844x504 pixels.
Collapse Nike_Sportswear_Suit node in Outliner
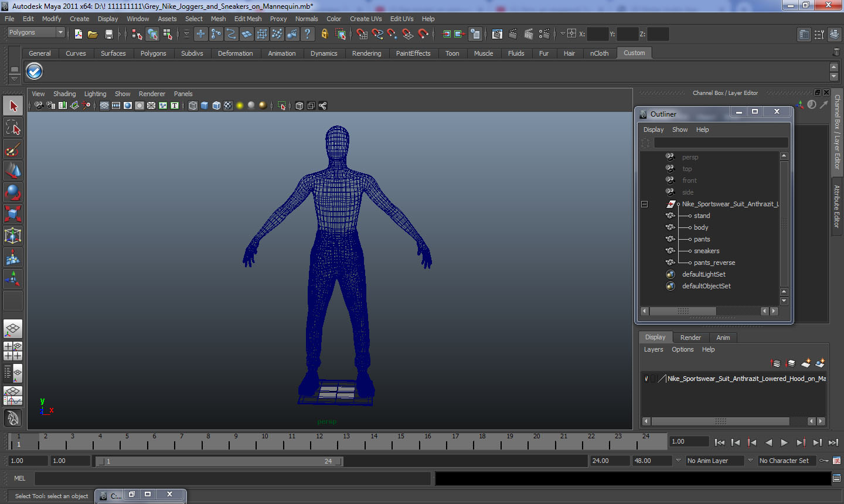click(644, 205)
